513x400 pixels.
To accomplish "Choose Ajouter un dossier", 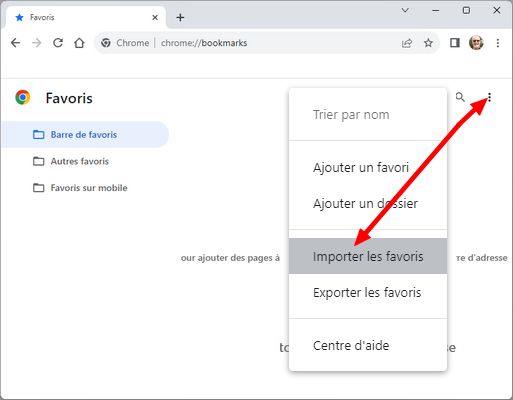I will click(x=368, y=203).
